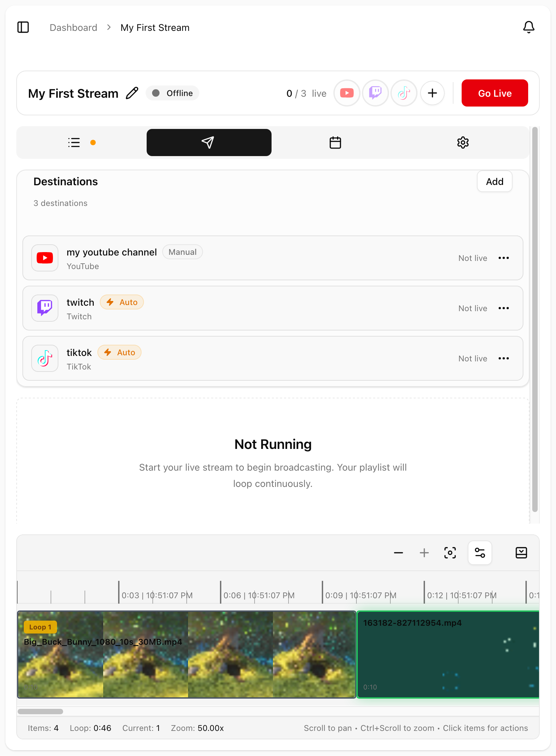
Task: Open the notifications bell
Action: tap(529, 27)
